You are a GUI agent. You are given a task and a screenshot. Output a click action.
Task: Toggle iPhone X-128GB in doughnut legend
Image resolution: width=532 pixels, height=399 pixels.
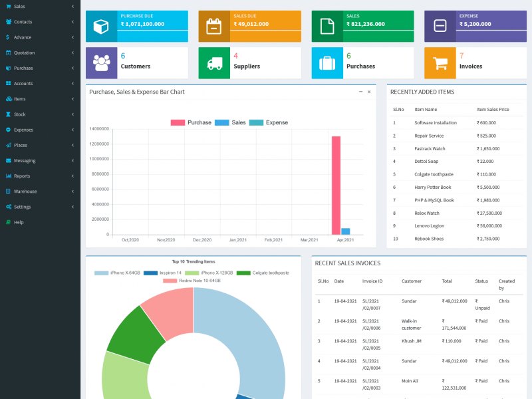209,273
